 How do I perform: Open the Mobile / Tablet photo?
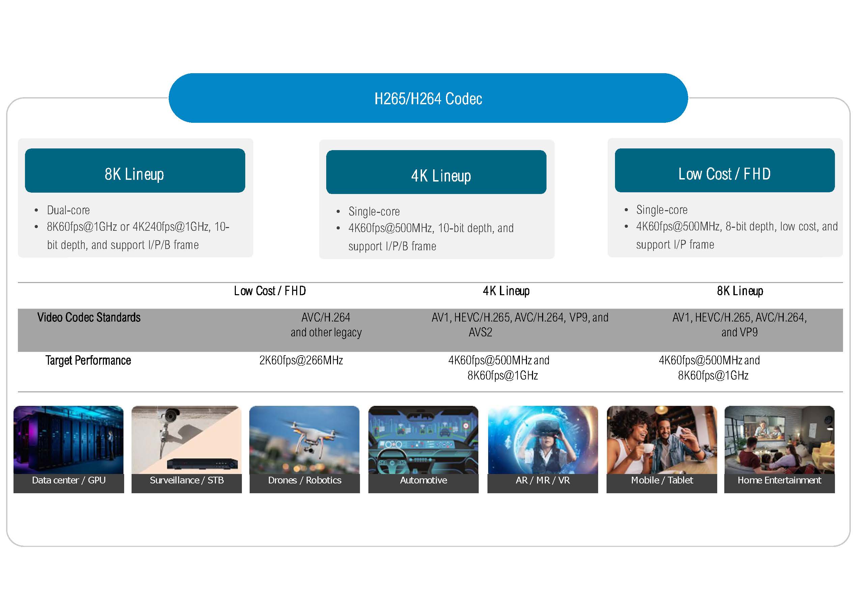661,440
